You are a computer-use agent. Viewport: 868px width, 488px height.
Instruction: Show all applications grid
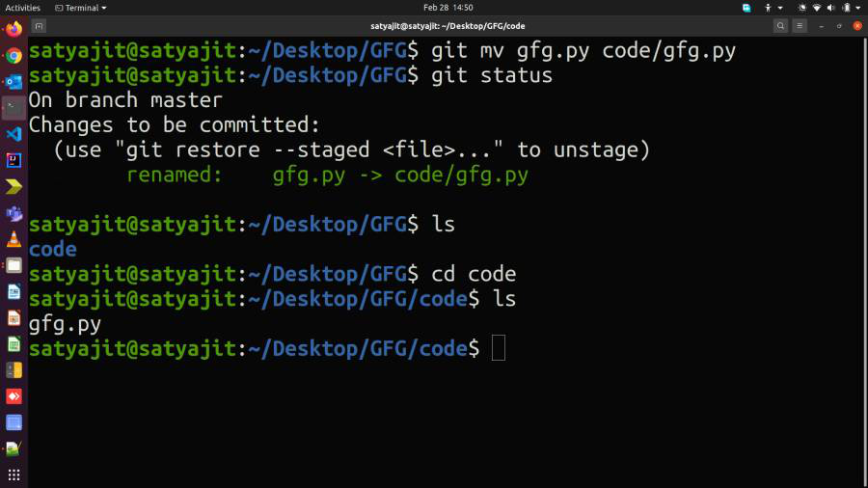[x=14, y=474]
